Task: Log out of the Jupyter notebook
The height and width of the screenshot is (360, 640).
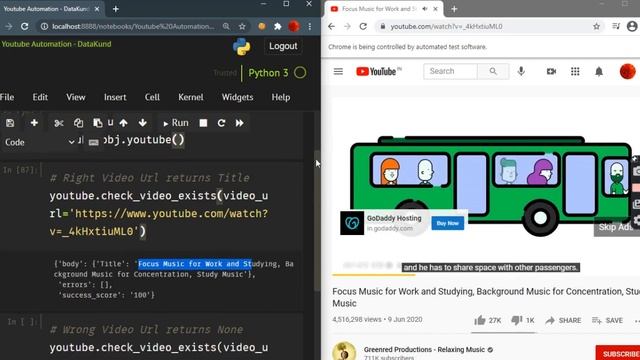Action: pos(283,46)
